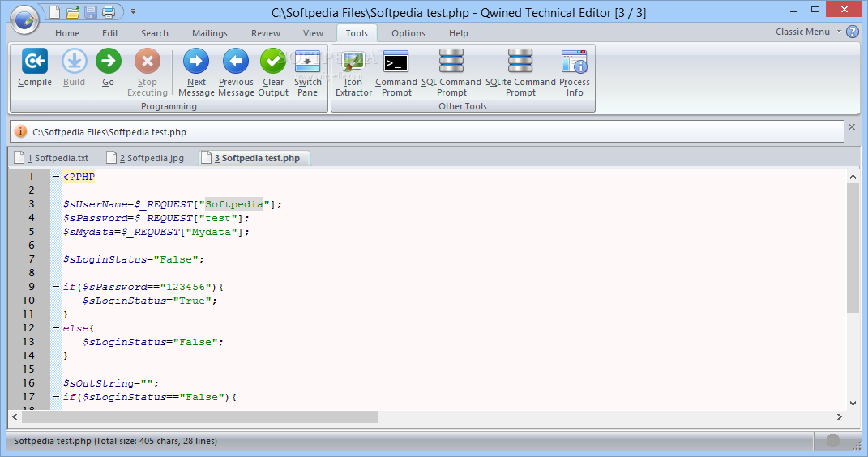Jump to Next Message
Screen dimensions: 868x457
click(196, 62)
